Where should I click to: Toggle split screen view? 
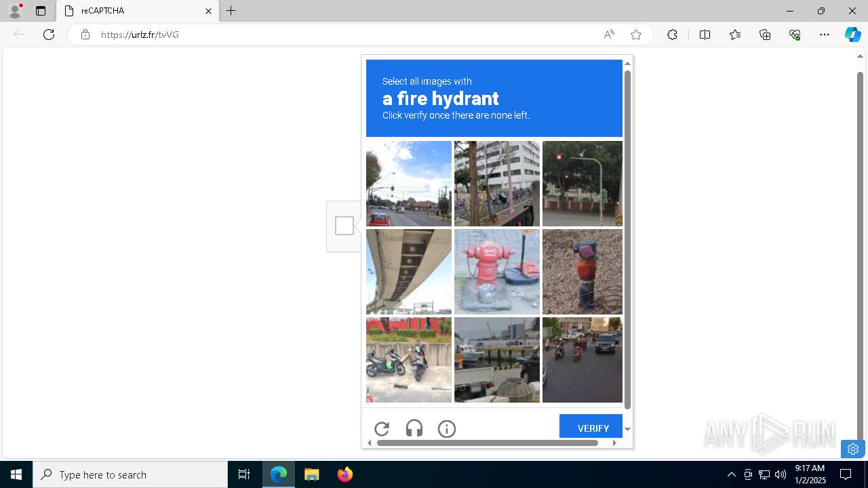(x=705, y=35)
